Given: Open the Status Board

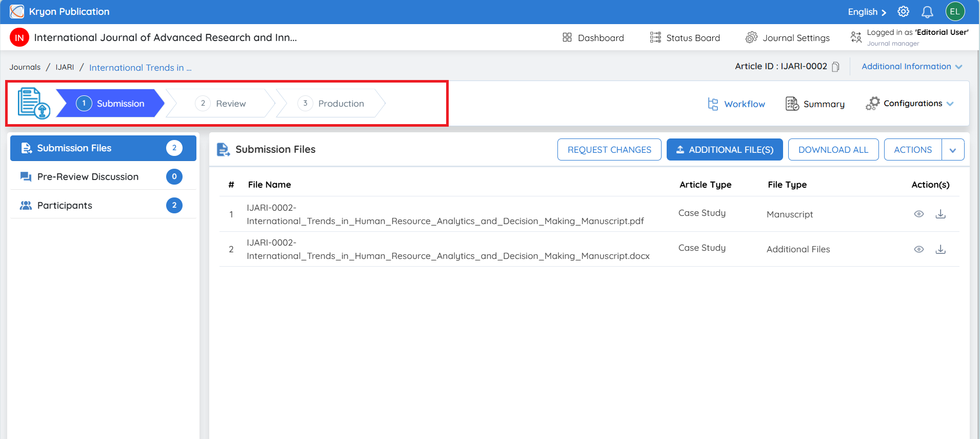Looking at the screenshot, I should tap(685, 37).
